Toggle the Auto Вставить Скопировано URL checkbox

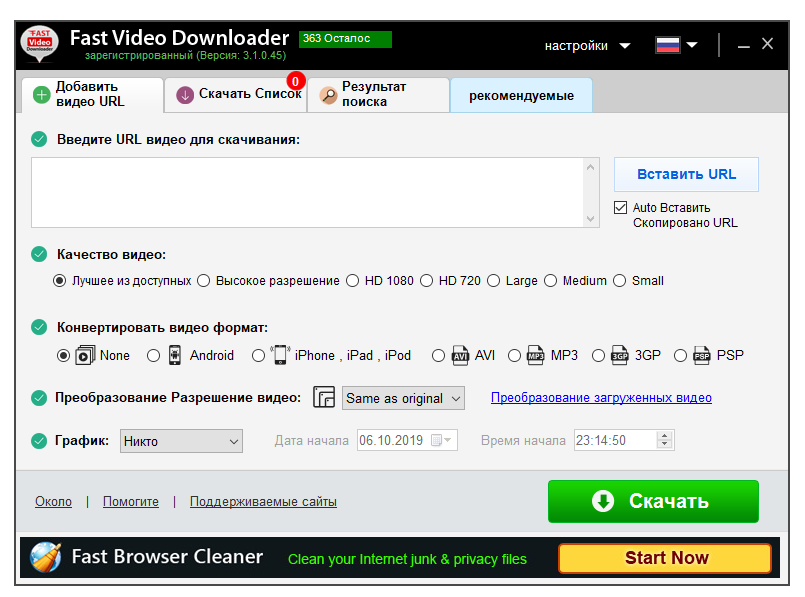coord(620,207)
